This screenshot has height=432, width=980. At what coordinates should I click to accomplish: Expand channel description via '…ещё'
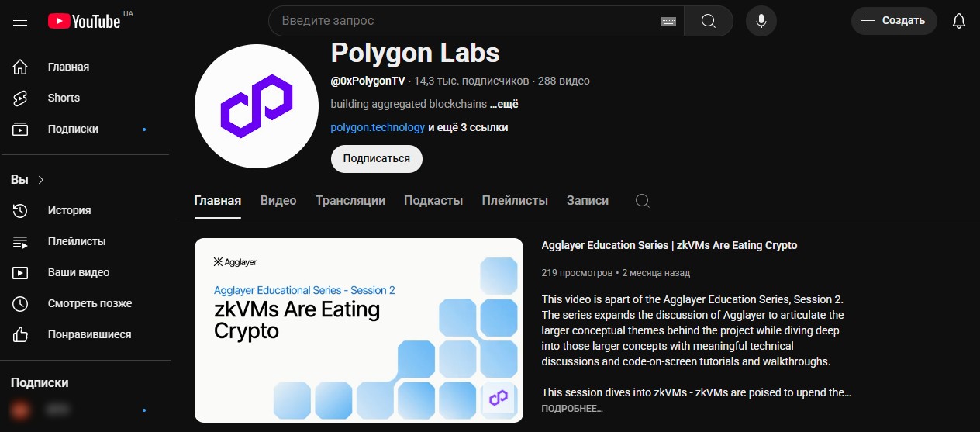pos(504,104)
